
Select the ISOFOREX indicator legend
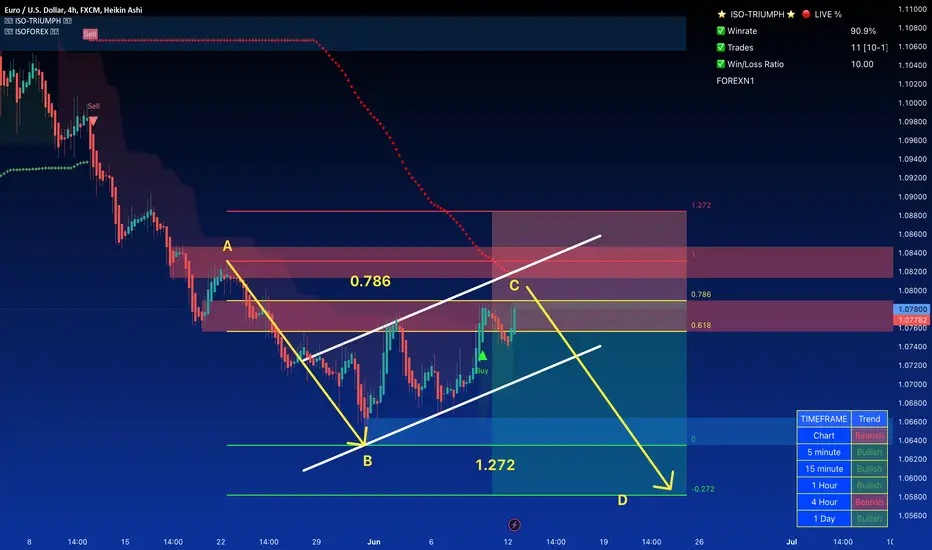[x=32, y=32]
